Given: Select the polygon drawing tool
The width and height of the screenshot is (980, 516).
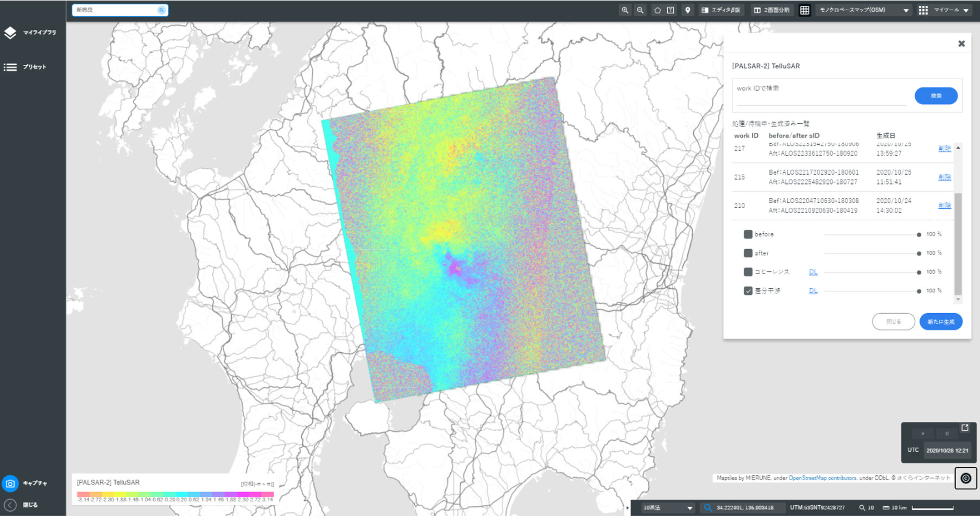Looking at the screenshot, I should (x=657, y=10).
